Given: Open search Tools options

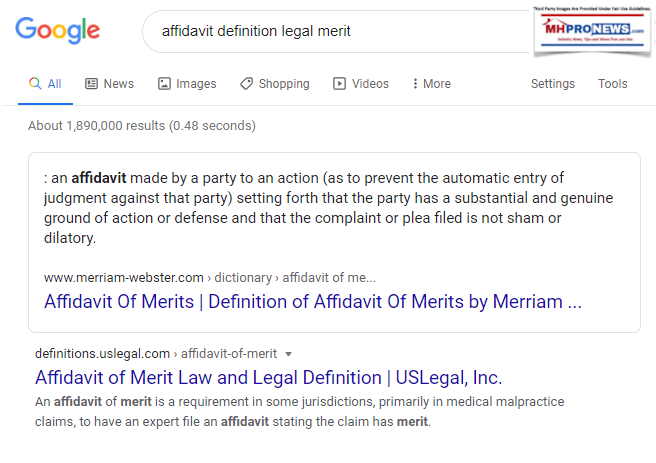Looking at the screenshot, I should click(612, 84).
